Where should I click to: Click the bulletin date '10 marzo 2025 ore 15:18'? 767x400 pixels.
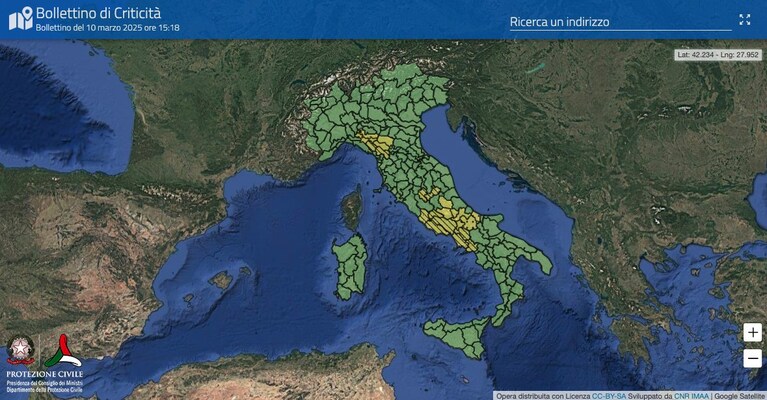(133, 28)
